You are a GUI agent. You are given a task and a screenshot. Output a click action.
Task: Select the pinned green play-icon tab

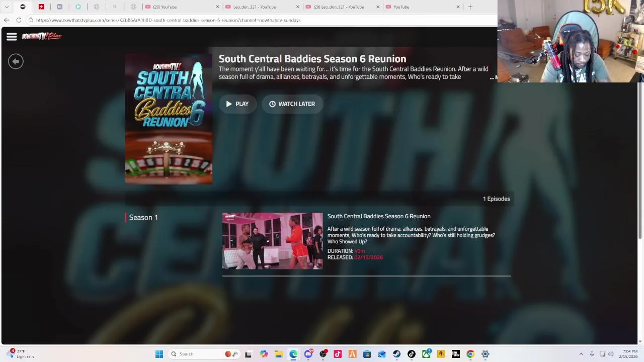click(78, 7)
